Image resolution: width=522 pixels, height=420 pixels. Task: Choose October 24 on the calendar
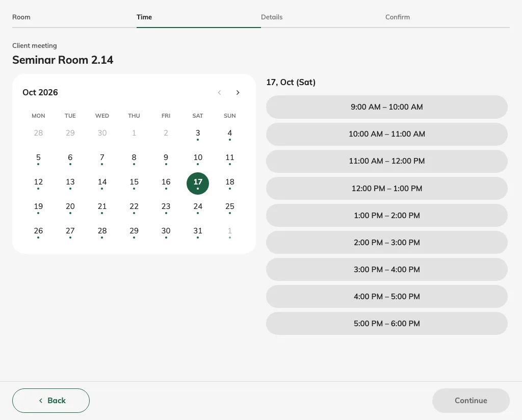pos(198,208)
